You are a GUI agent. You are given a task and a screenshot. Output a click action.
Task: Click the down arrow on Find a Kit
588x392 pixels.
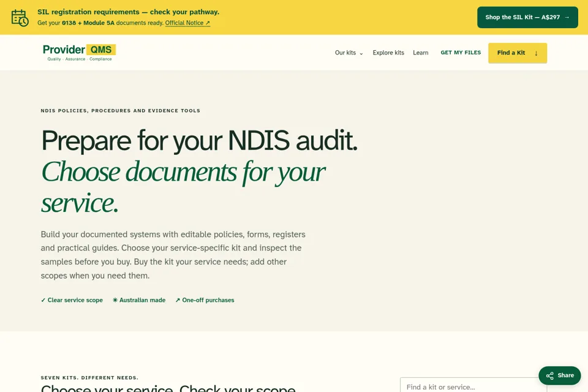coord(536,53)
